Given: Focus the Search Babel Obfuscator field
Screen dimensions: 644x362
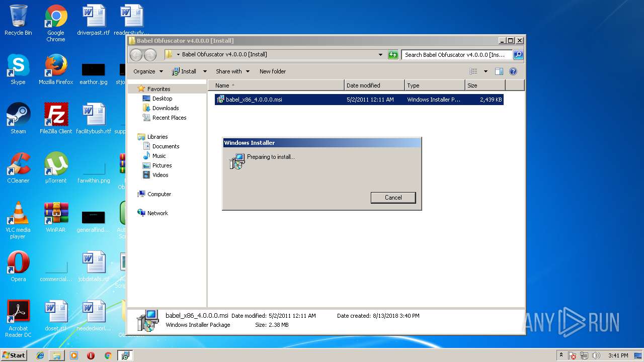Looking at the screenshot, I should 457,55.
